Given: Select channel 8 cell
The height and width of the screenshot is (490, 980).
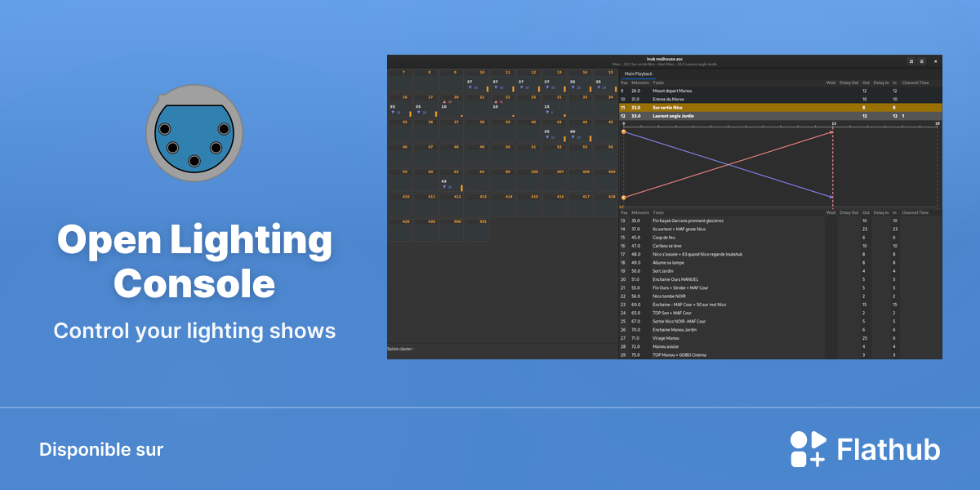Looking at the screenshot, I should 425,81.
